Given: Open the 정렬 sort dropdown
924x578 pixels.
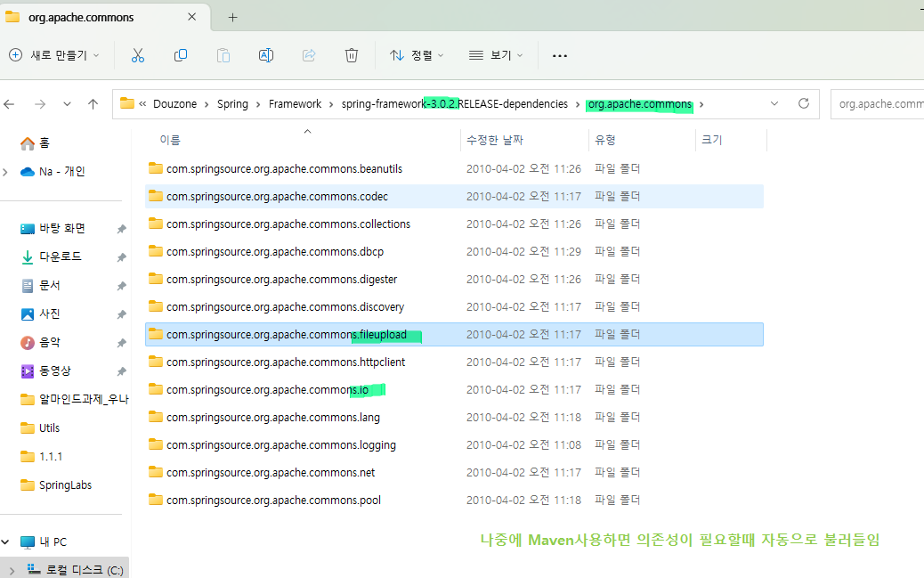Looking at the screenshot, I should [x=416, y=55].
